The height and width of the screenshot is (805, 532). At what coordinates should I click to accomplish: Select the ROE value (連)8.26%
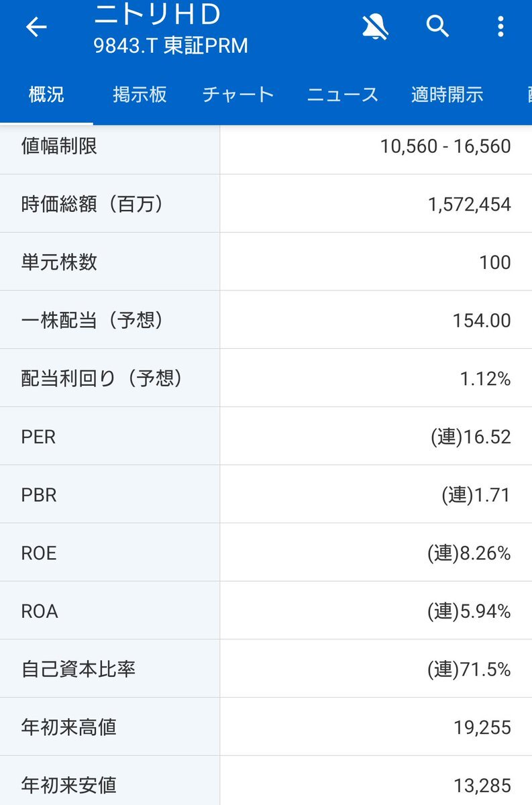pos(469,553)
